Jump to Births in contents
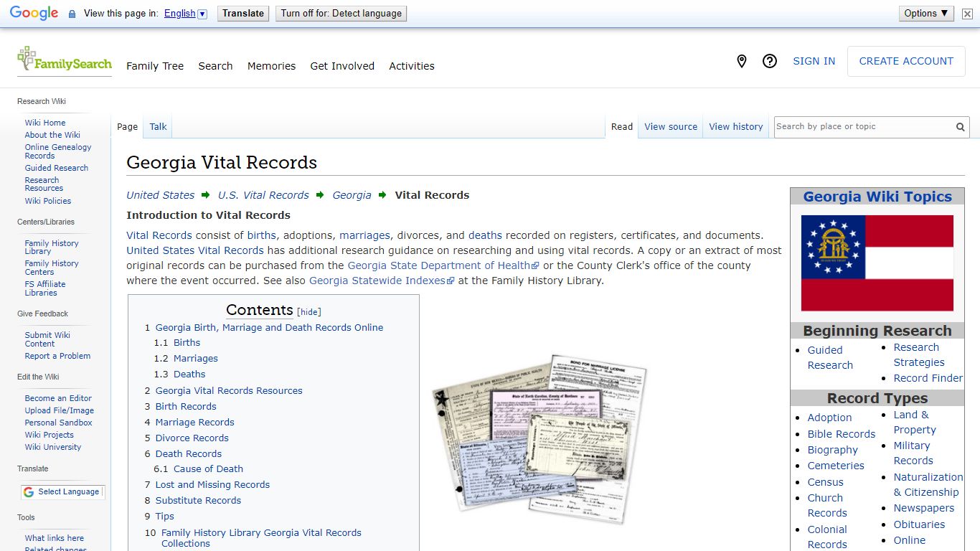Viewport: 980px width, 551px height. 187,343
